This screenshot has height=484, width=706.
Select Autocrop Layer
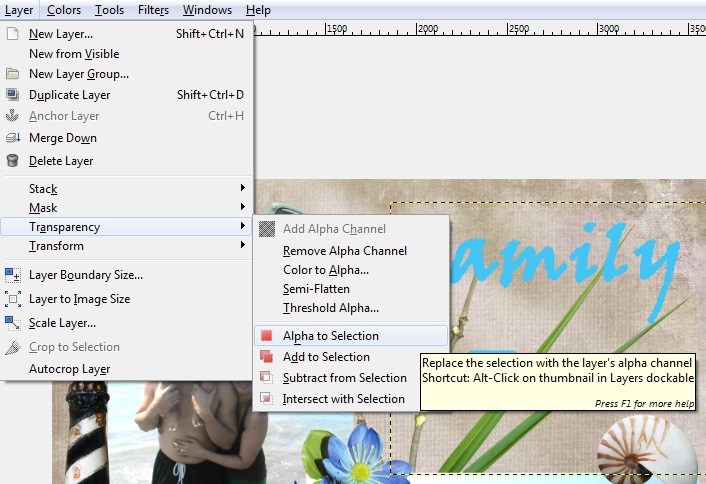click(x=126, y=369)
